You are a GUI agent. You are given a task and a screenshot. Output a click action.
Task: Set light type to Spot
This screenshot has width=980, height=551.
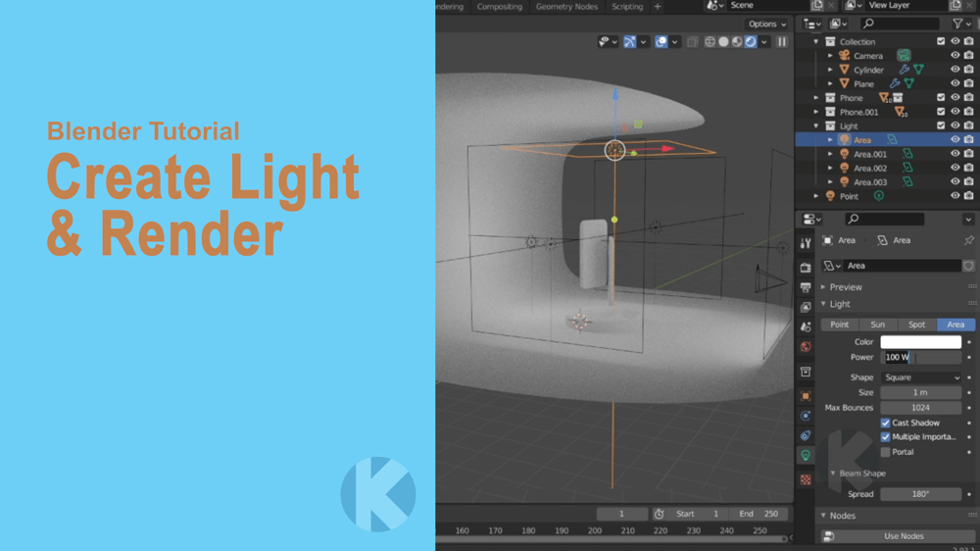(x=916, y=325)
